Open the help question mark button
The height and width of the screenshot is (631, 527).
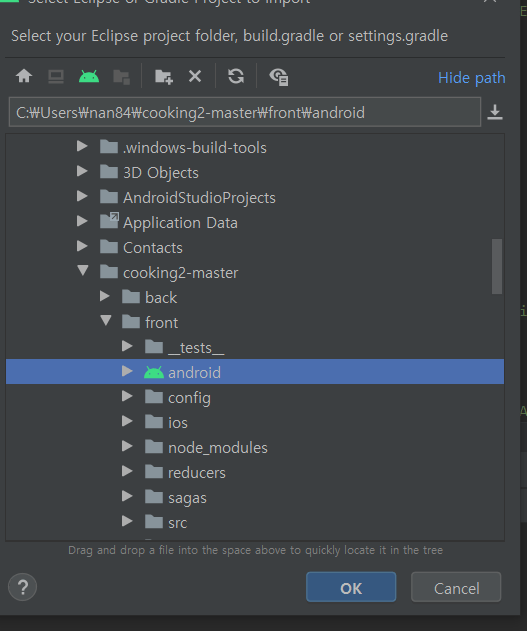[x=23, y=587]
